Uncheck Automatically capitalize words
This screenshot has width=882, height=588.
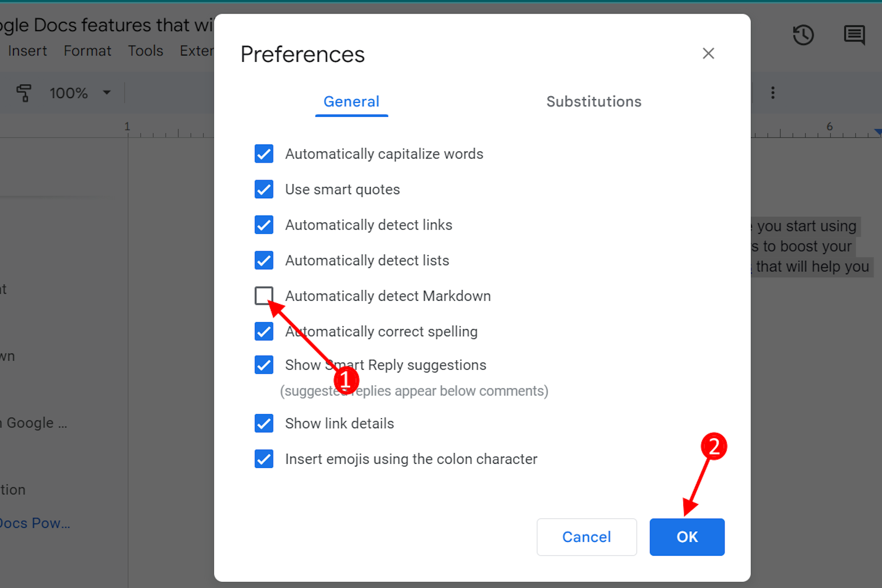[x=264, y=154]
